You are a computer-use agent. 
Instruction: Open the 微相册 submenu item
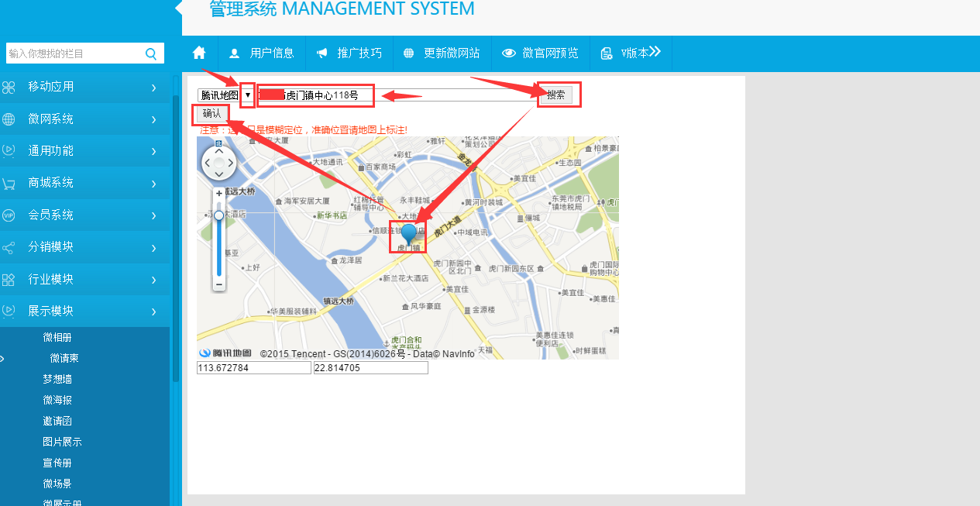57,338
